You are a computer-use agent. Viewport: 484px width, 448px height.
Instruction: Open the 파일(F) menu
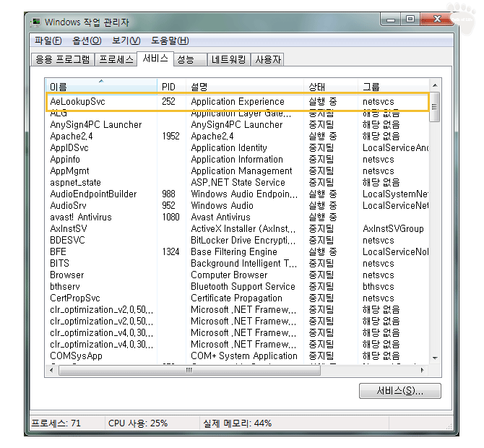point(48,40)
